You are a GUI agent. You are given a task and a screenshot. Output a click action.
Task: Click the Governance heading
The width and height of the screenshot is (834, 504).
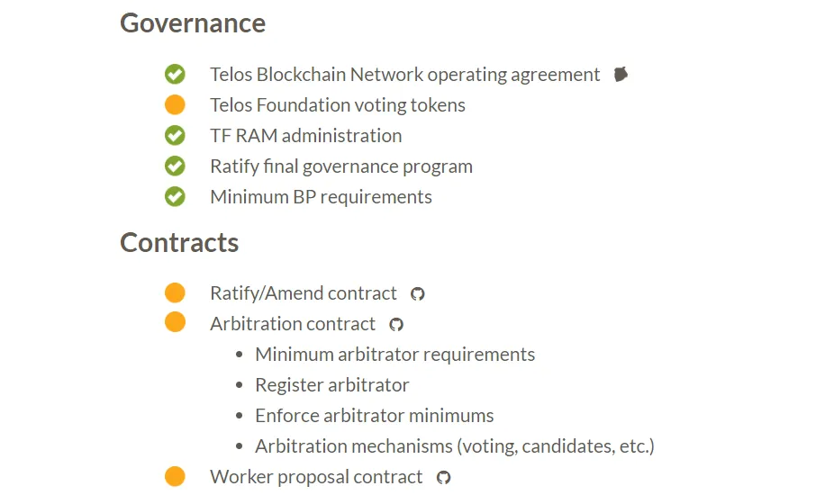coord(193,23)
